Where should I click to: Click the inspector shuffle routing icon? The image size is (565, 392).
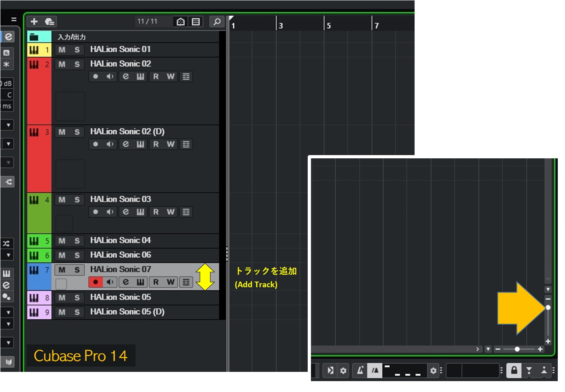click(6, 243)
